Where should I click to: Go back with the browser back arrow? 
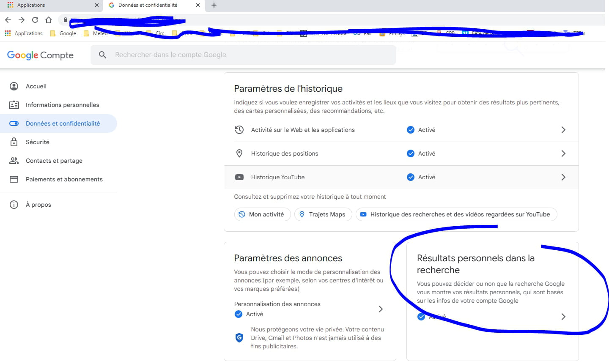tap(8, 20)
